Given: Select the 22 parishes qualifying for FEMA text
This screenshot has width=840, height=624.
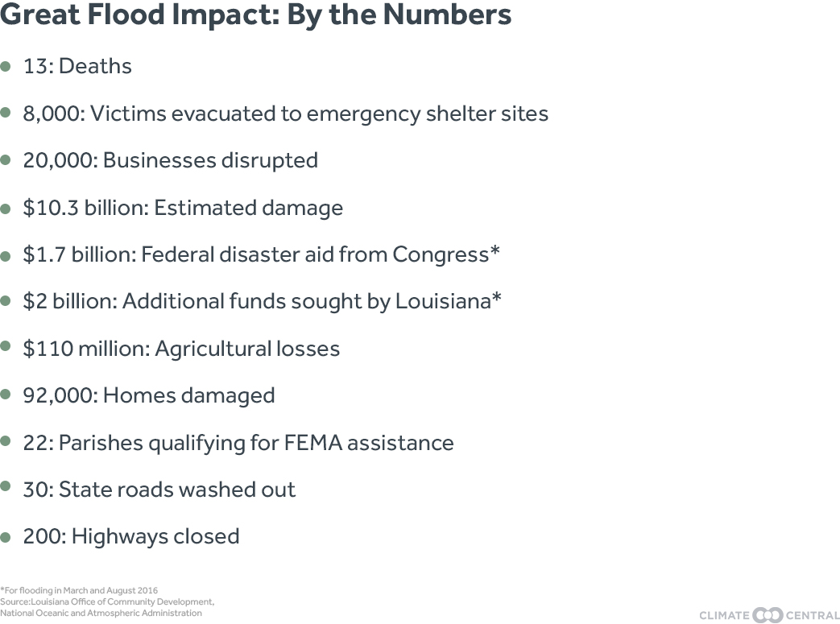Looking at the screenshot, I should tap(238, 443).
